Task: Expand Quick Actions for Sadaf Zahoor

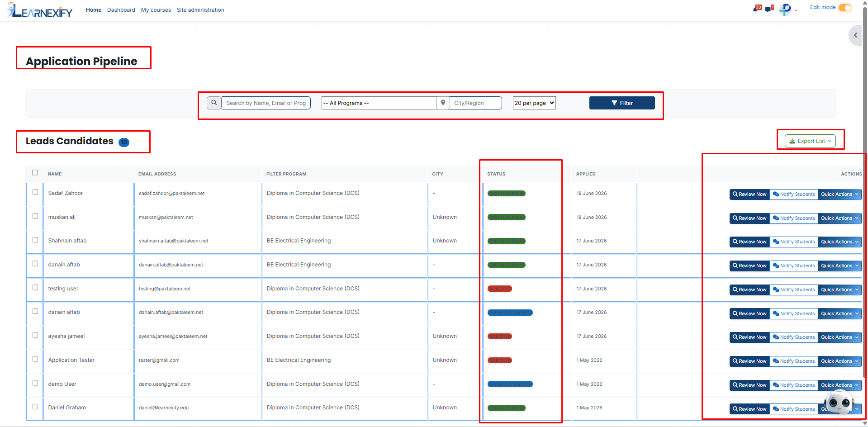Action: click(840, 195)
